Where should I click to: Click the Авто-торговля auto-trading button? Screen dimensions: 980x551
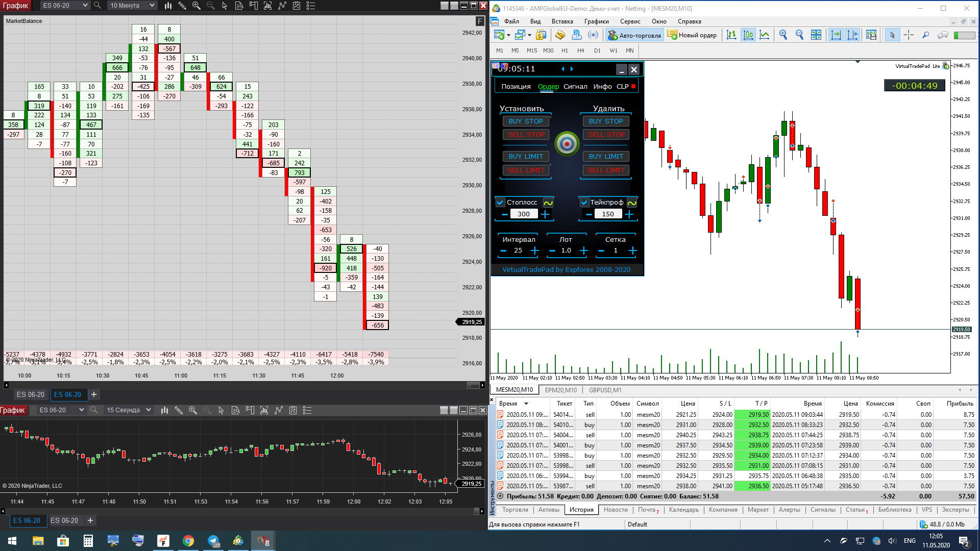click(x=634, y=35)
